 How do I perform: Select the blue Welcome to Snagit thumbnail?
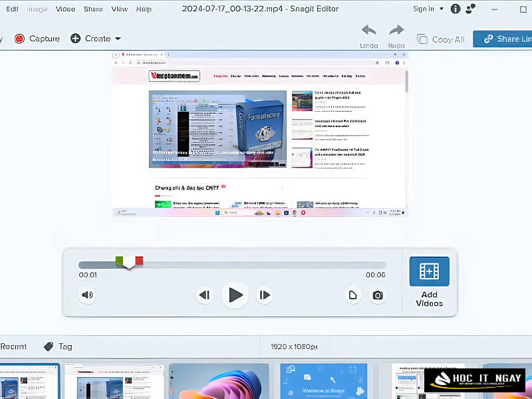(324, 381)
